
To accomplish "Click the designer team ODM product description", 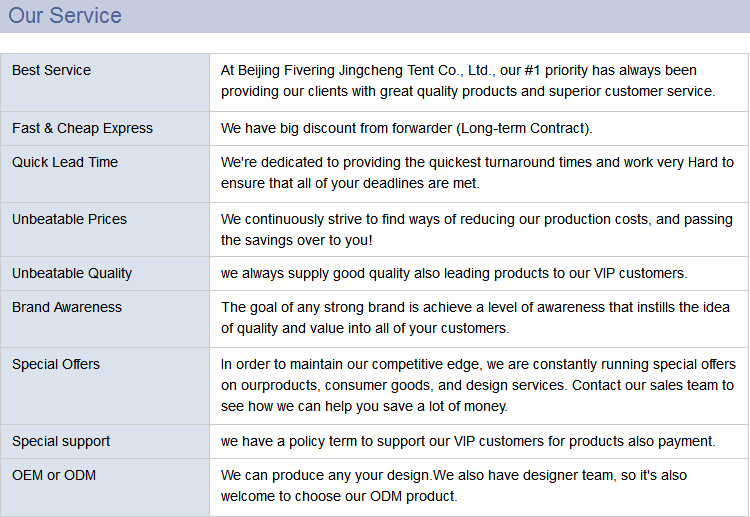I will pos(454,486).
